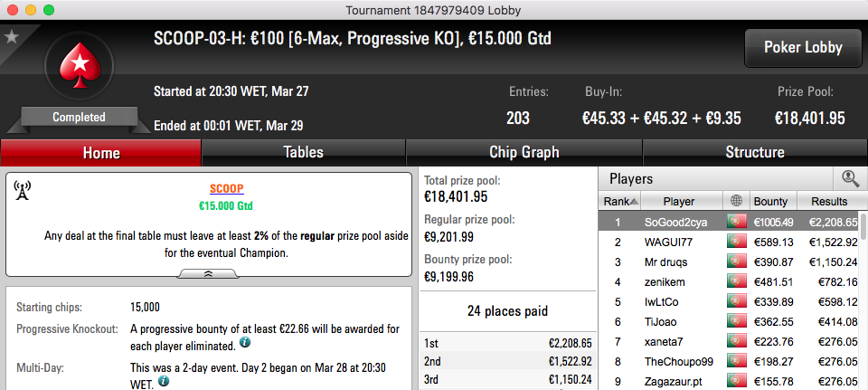This screenshot has height=390, width=868.
Task: Select player Mr druqs row
Action: tap(729, 262)
